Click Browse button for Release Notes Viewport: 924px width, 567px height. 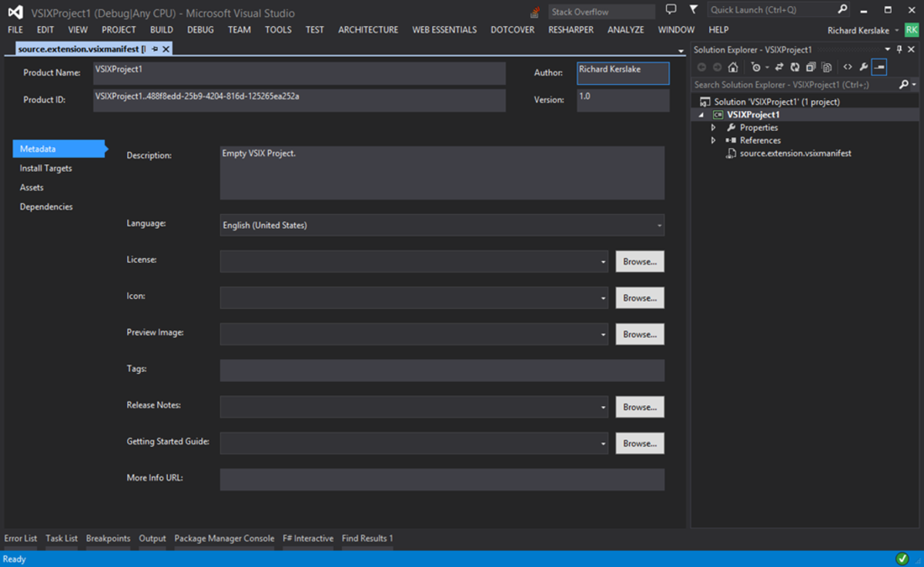point(640,407)
